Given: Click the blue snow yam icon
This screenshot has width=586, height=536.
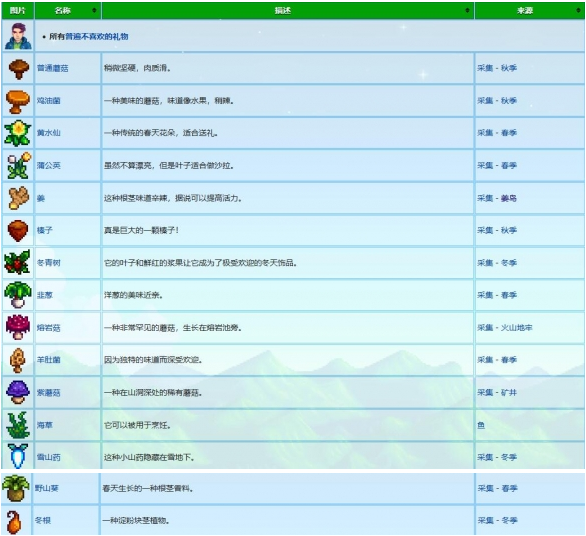Looking at the screenshot, I should point(18,456).
